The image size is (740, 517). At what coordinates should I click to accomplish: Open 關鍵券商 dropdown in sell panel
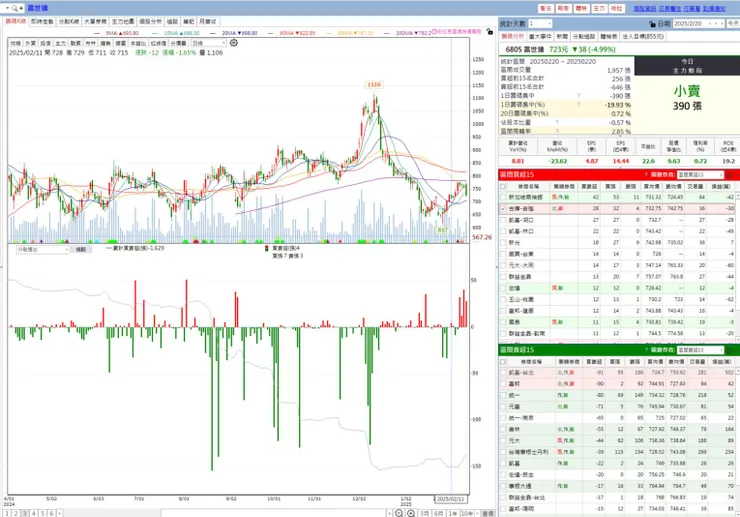(700, 350)
